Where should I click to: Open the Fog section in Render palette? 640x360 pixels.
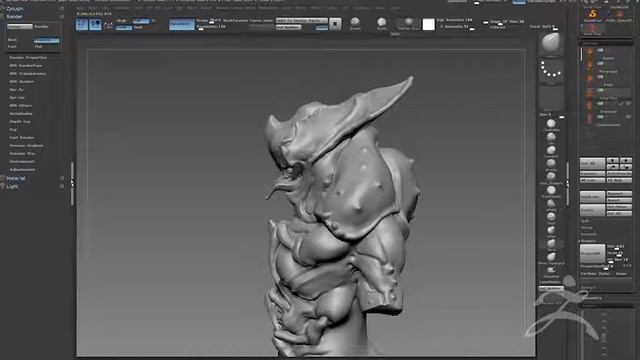click(13, 130)
